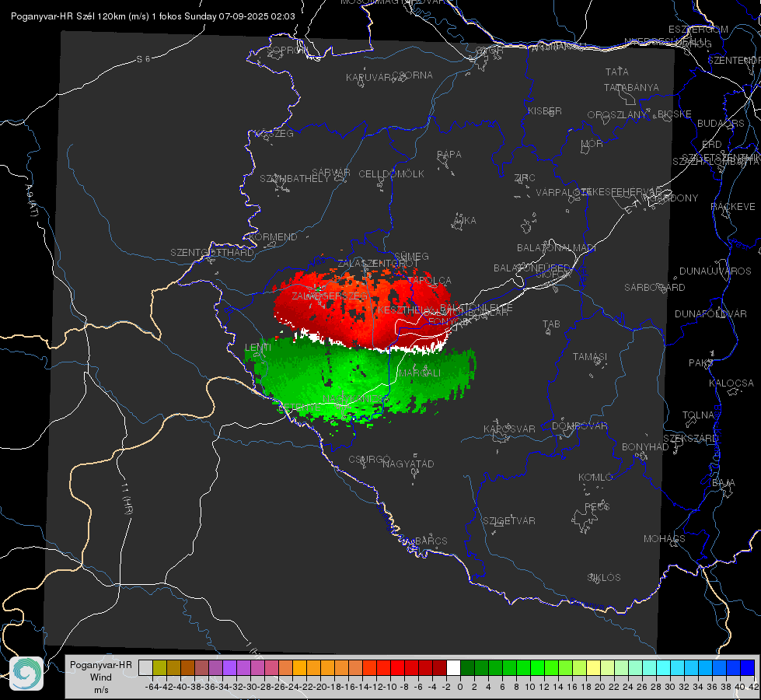Screen dimensions: 761x700
Task: Click the PÉCS city label
Action: (597, 507)
